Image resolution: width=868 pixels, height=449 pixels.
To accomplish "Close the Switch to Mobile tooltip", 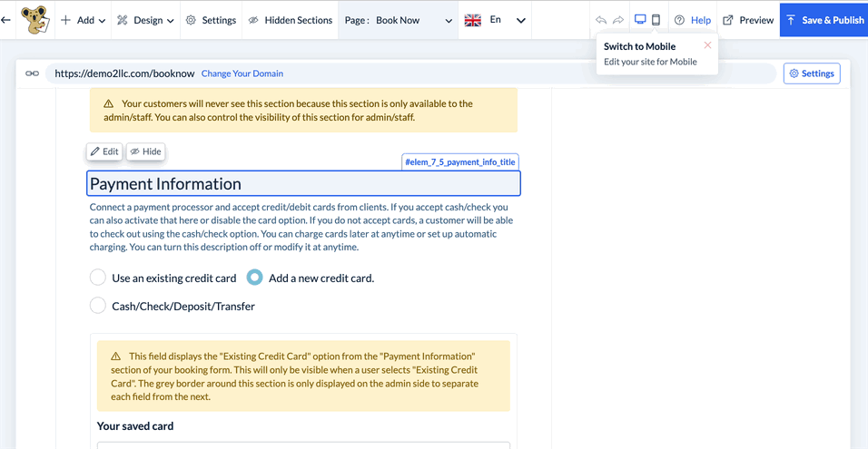I will [707, 45].
